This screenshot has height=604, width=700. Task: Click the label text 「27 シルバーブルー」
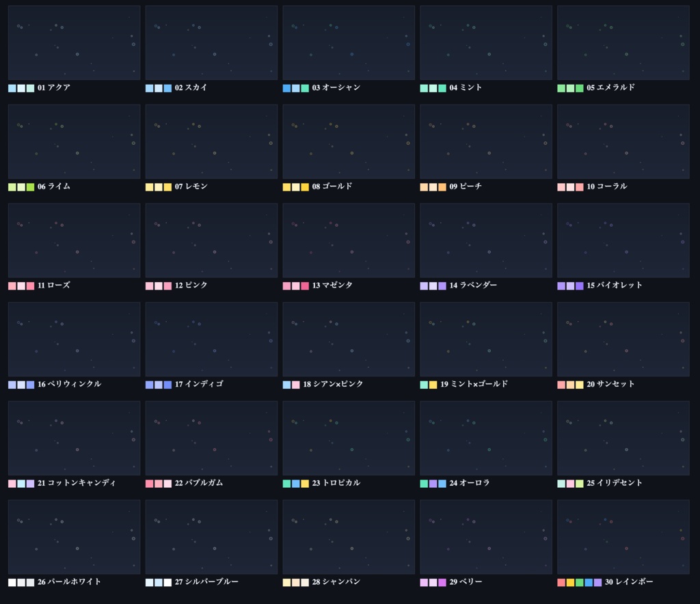tap(206, 581)
